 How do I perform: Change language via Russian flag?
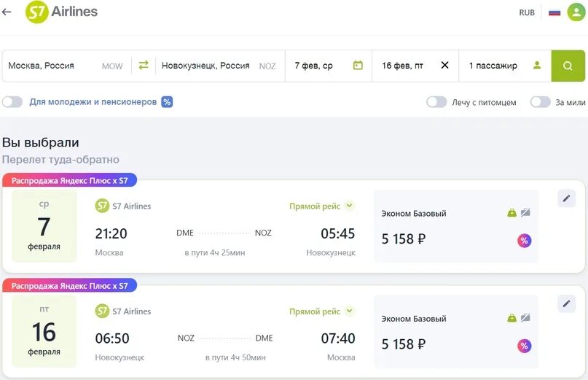coord(554,12)
